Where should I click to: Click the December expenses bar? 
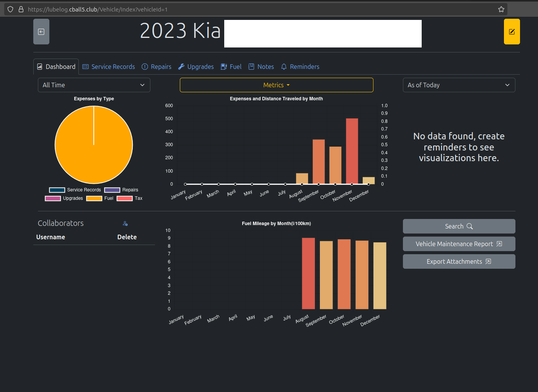[368, 181]
